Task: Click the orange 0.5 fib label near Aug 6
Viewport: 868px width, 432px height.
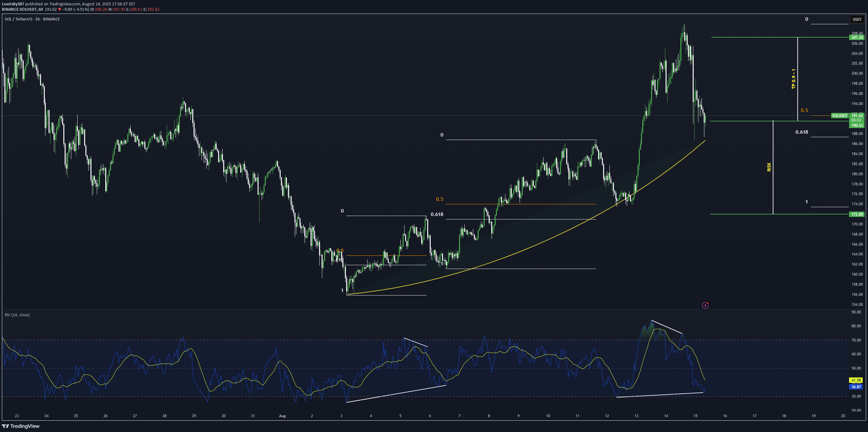Action: click(440, 199)
